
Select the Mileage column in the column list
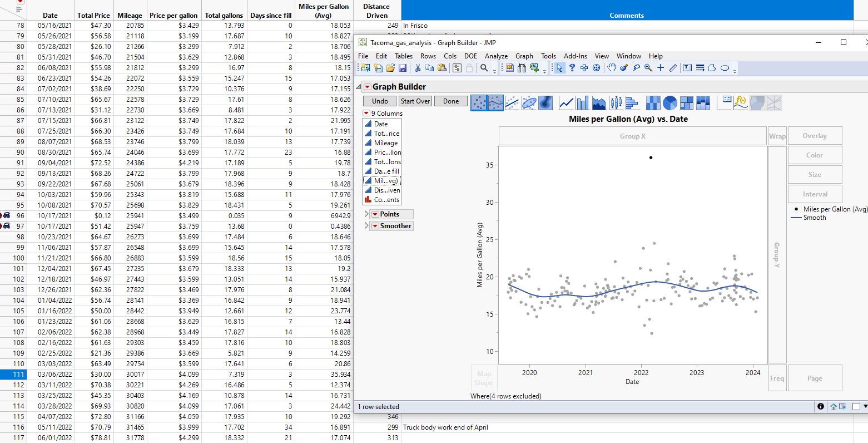click(x=382, y=143)
